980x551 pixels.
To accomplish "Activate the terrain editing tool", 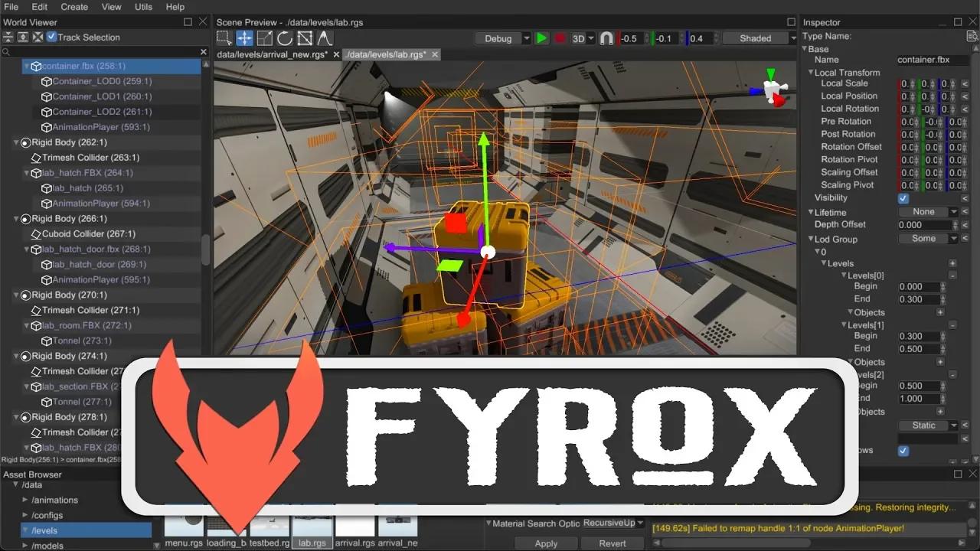I will 323,37.
